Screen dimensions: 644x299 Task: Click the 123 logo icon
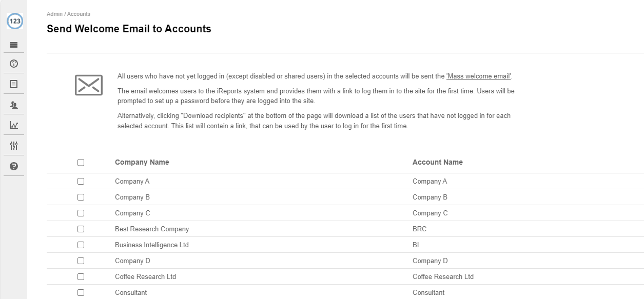(15, 21)
